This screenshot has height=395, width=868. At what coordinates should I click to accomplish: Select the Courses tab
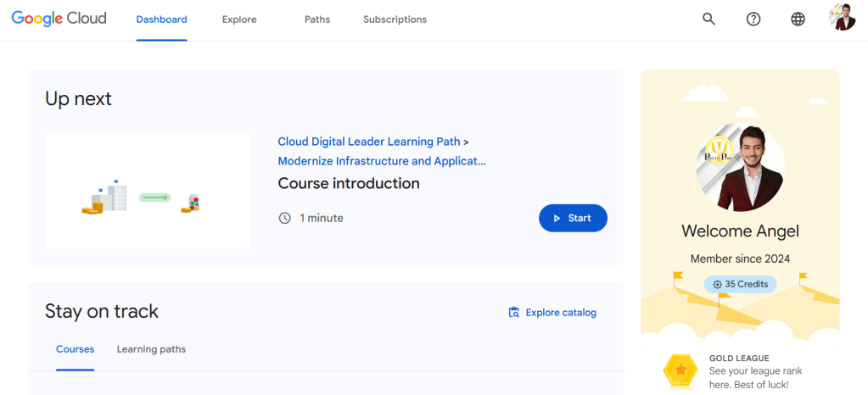76,349
